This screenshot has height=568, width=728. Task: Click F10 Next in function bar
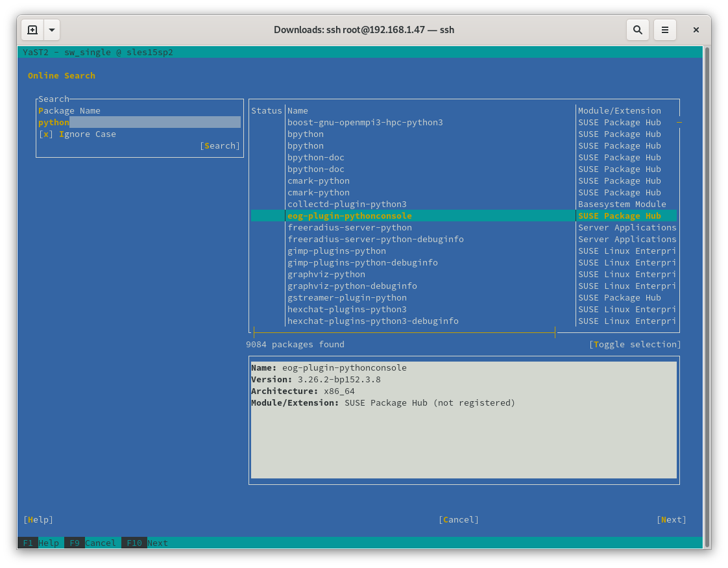pos(147,543)
